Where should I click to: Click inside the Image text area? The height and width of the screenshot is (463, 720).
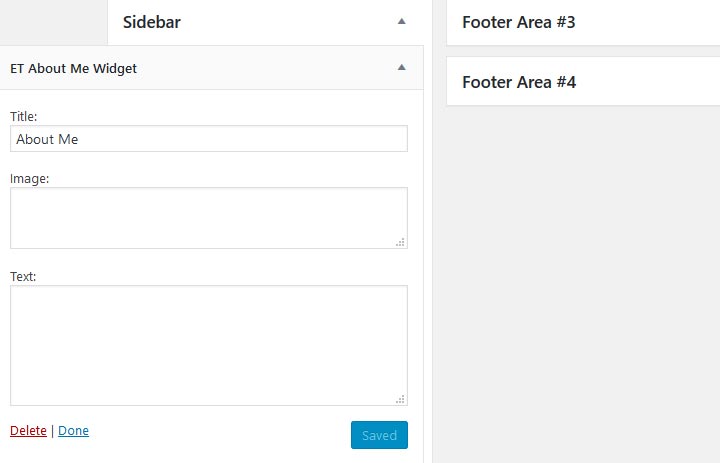(x=209, y=217)
